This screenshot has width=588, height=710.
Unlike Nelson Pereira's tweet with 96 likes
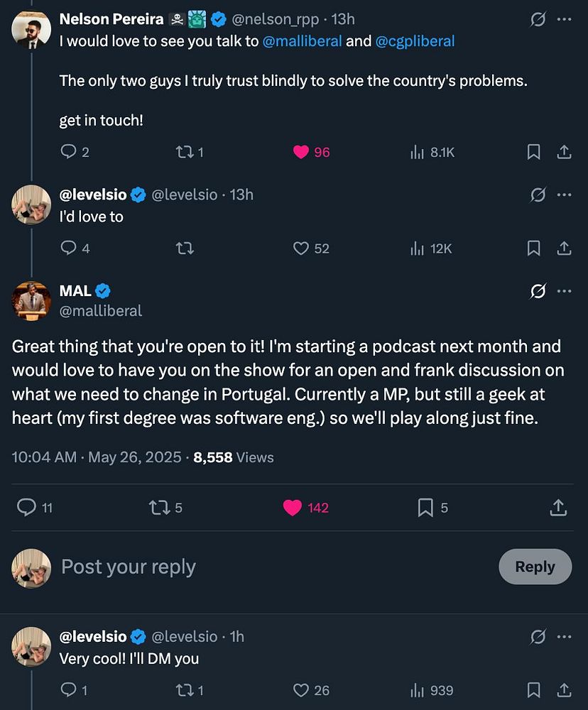point(301,152)
